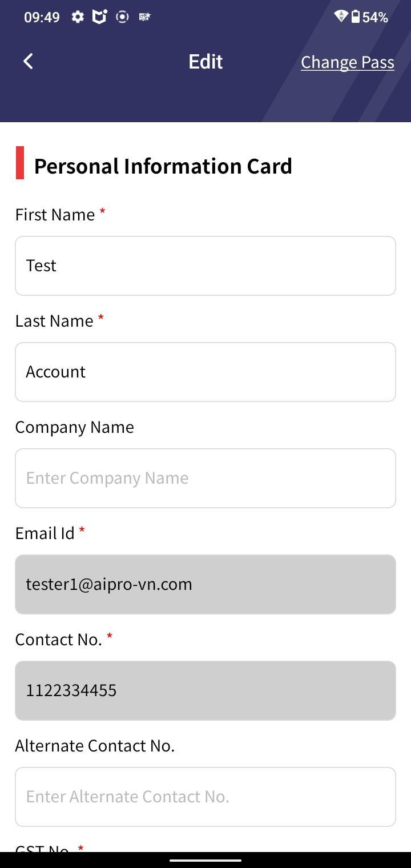The image size is (411, 868).
Task: Tap the Wi-Fi signal status icon
Action: tap(341, 17)
